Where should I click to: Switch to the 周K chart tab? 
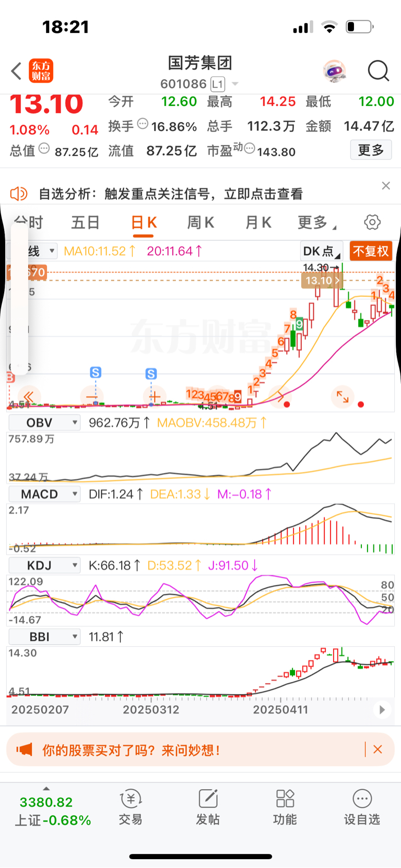pyautogui.click(x=200, y=223)
